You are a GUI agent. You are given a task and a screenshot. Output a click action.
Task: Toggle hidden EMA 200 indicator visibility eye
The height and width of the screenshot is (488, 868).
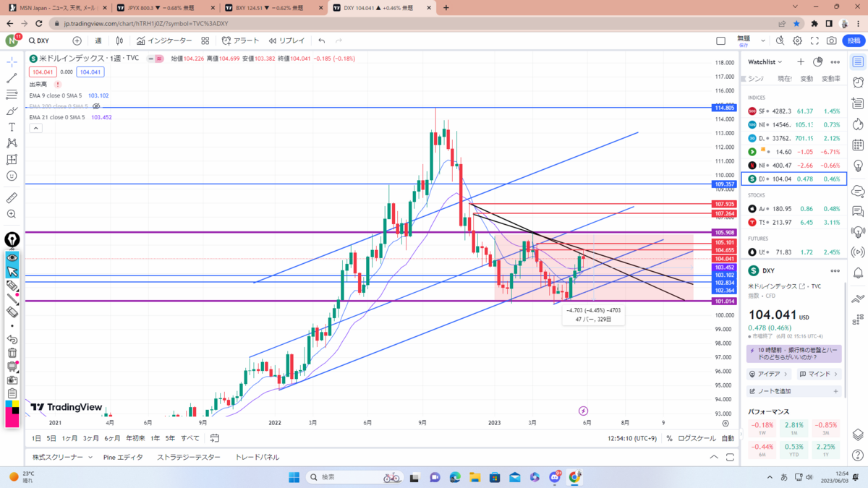[x=97, y=106]
